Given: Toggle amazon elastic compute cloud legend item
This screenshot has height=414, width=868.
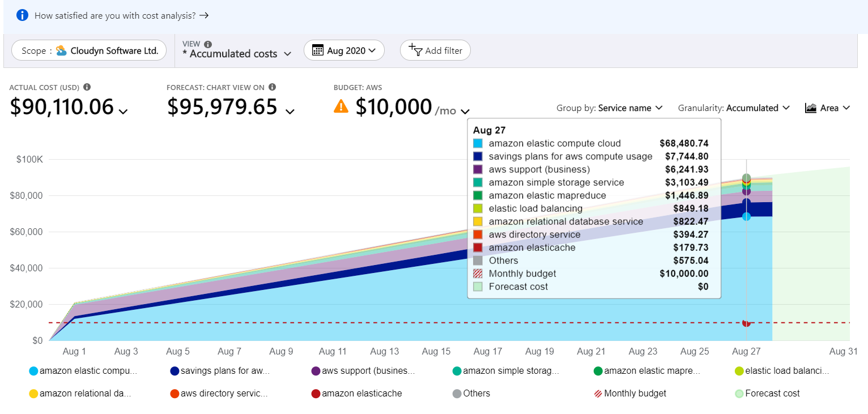Looking at the screenshot, I should [83, 372].
